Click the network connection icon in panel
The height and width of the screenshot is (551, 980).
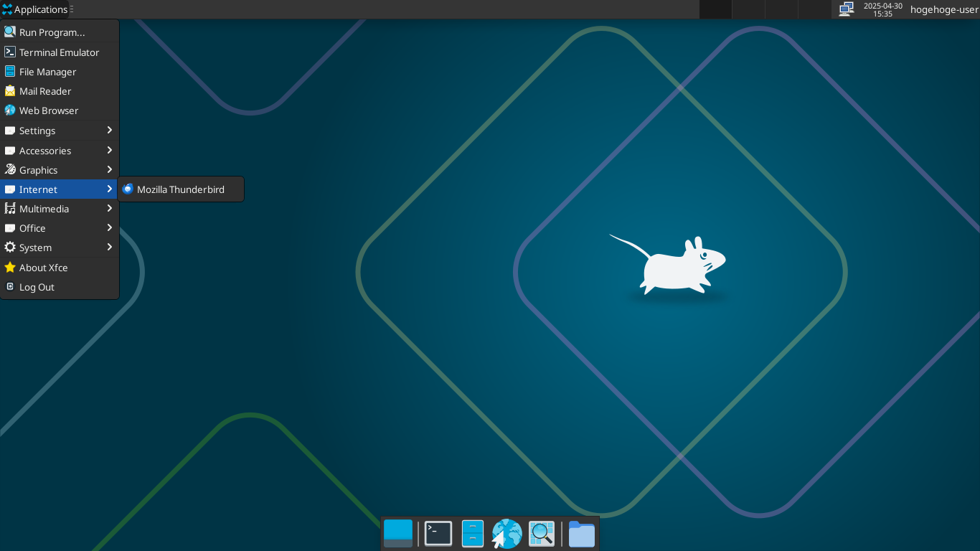(847, 9)
